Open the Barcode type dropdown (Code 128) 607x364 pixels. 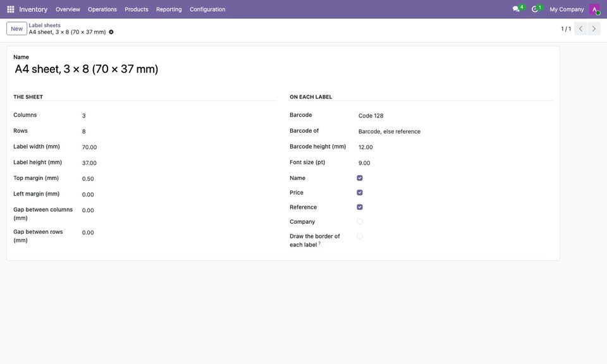[x=455, y=116]
